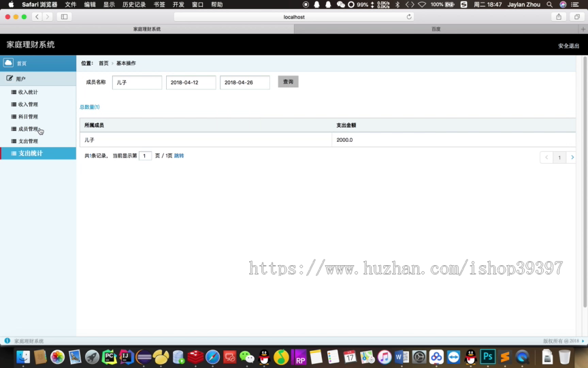Open Microsoft Word in the Dock
Viewport: 588px width, 368px height.
[402, 356]
